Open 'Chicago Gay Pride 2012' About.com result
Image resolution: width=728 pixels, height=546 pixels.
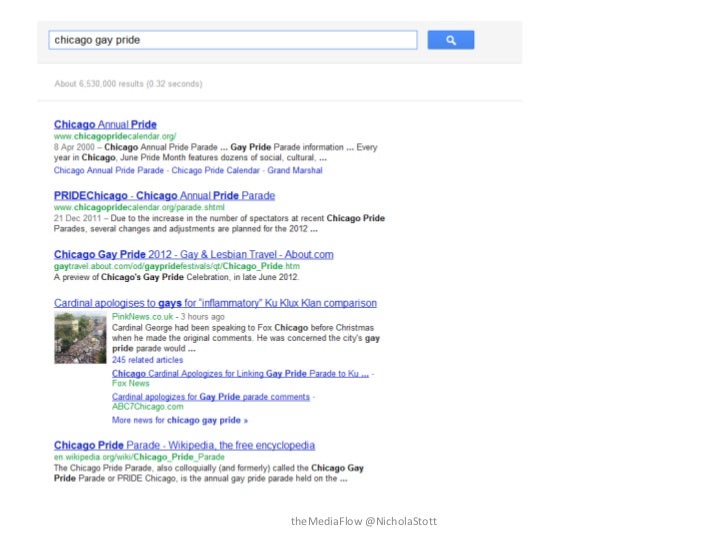[x=193, y=254]
